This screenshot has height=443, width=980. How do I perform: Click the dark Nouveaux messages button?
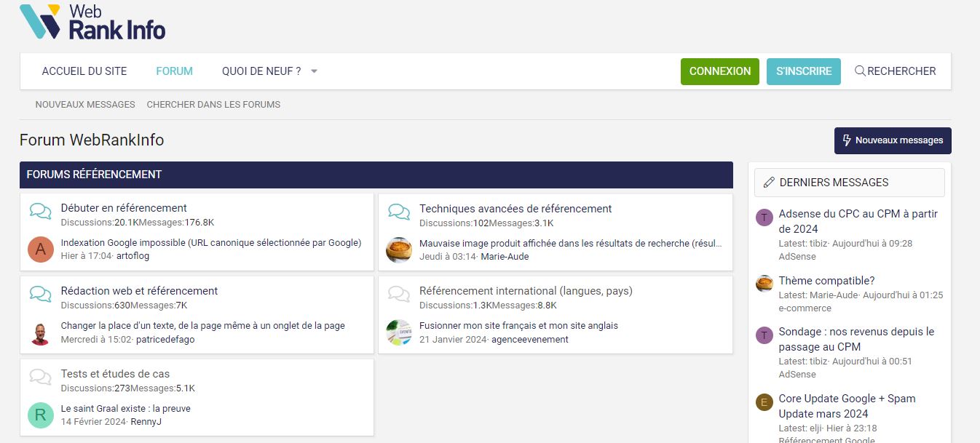pos(892,140)
